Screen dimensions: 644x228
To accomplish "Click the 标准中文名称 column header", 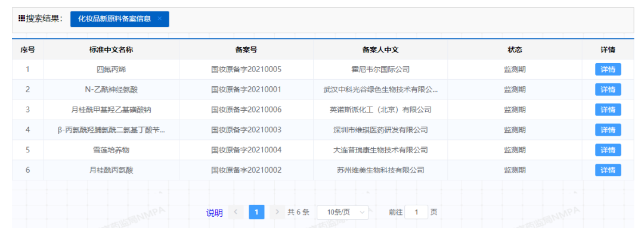I will (112, 49).
